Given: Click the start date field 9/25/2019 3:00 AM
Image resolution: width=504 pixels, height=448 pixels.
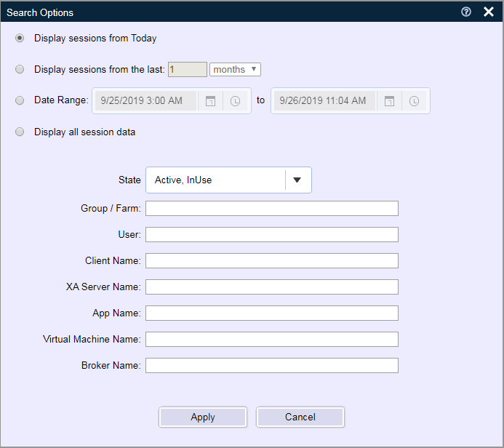Looking at the screenshot, I should point(146,101).
